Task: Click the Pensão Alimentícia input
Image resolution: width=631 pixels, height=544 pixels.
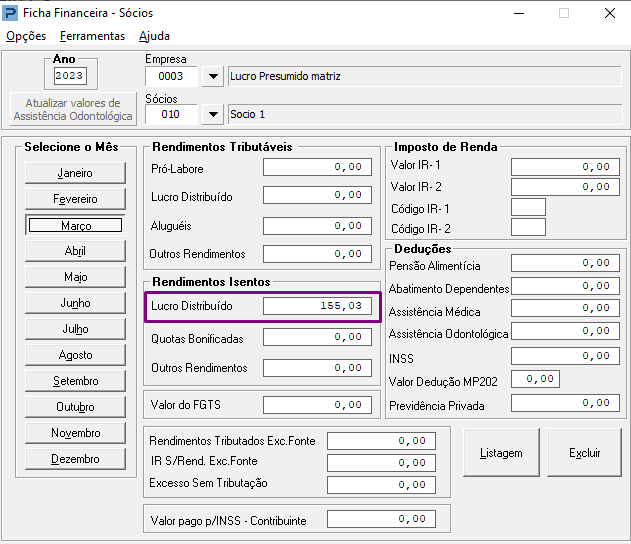Action: (x=566, y=263)
